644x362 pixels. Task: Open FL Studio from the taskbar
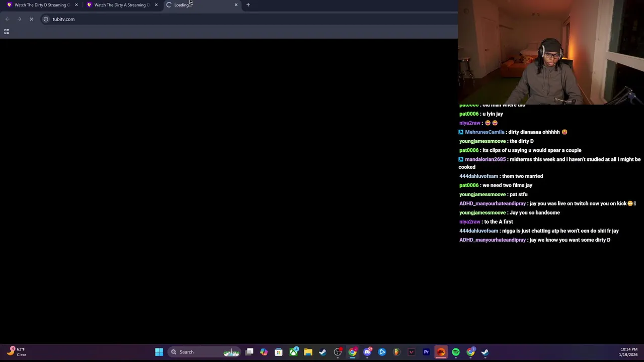click(x=396, y=352)
